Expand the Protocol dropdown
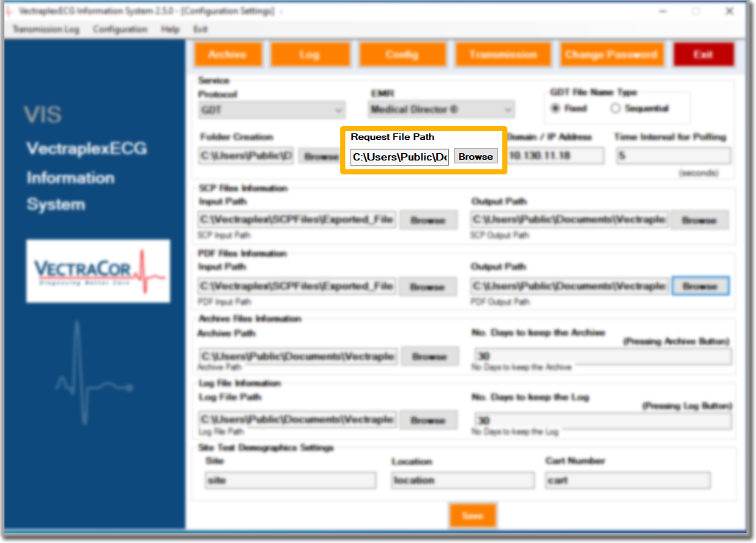This screenshot has height=543, width=756. pyautogui.click(x=271, y=110)
